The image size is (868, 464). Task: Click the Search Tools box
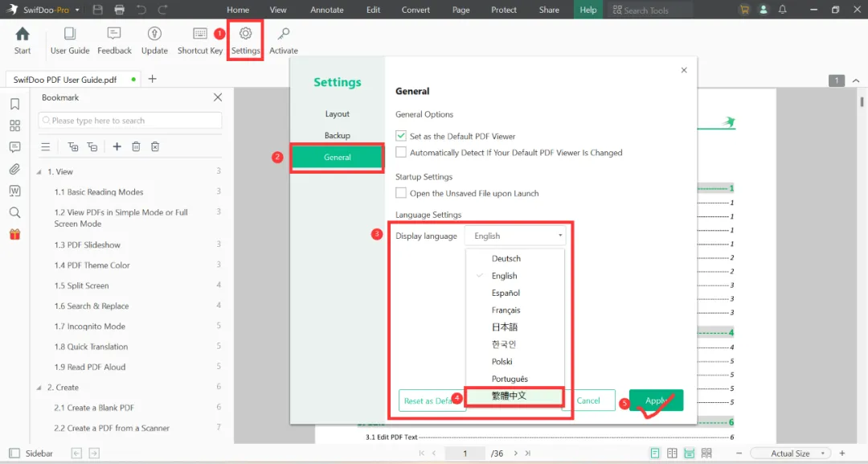point(650,10)
